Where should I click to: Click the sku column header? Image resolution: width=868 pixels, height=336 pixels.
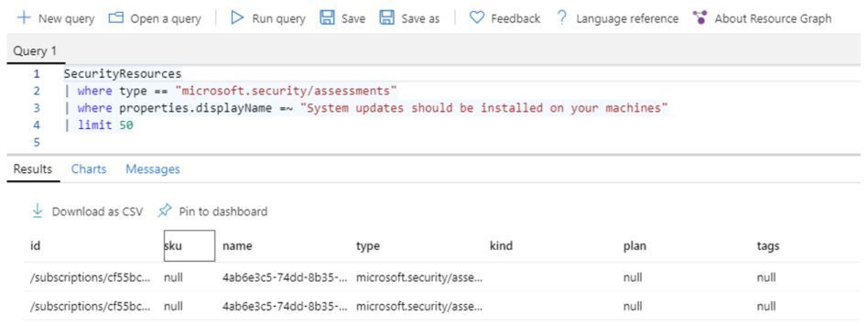(x=190, y=245)
